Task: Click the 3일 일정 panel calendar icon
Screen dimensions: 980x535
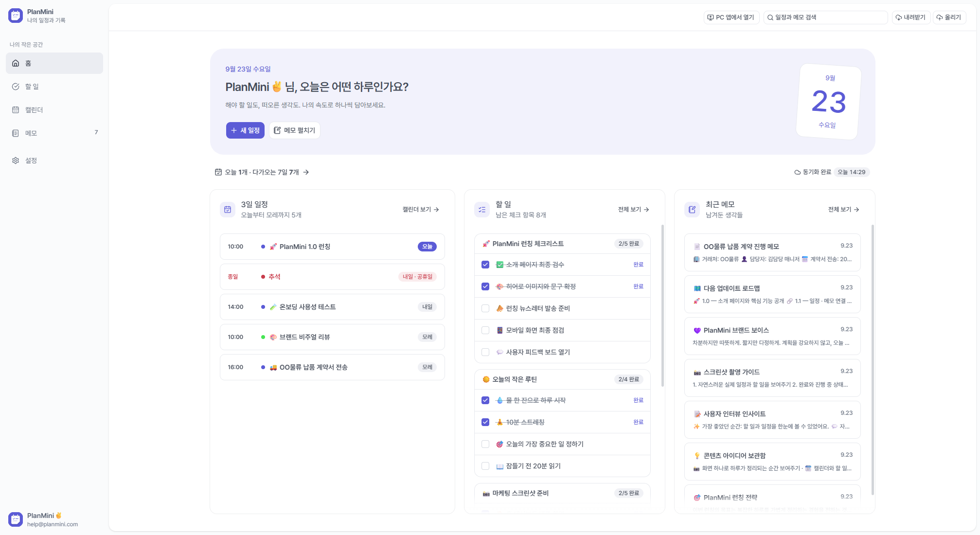Action: click(228, 210)
